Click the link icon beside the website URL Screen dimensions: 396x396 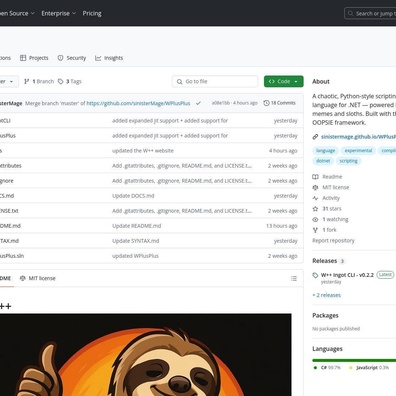click(x=315, y=137)
